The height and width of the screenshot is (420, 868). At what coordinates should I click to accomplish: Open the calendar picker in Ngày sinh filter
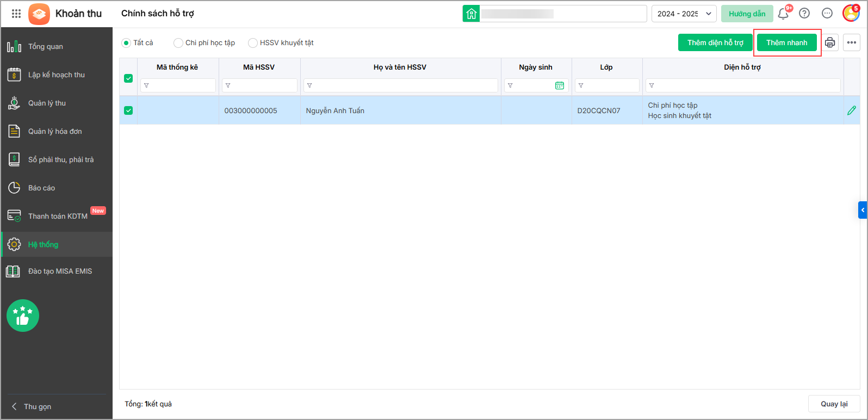point(560,85)
